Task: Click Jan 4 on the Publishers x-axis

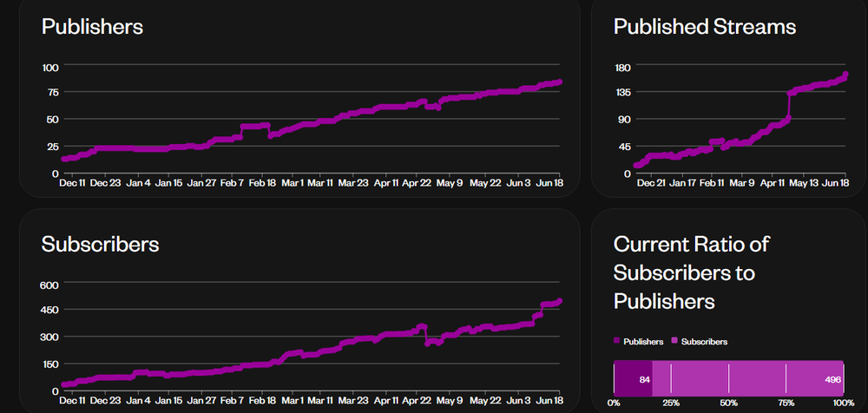Action: (138, 183)
